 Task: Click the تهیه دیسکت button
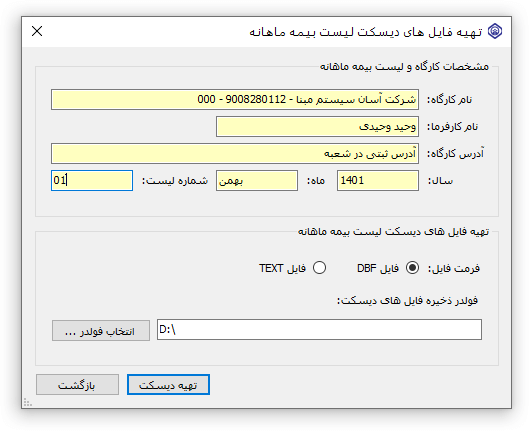(168, 384)
